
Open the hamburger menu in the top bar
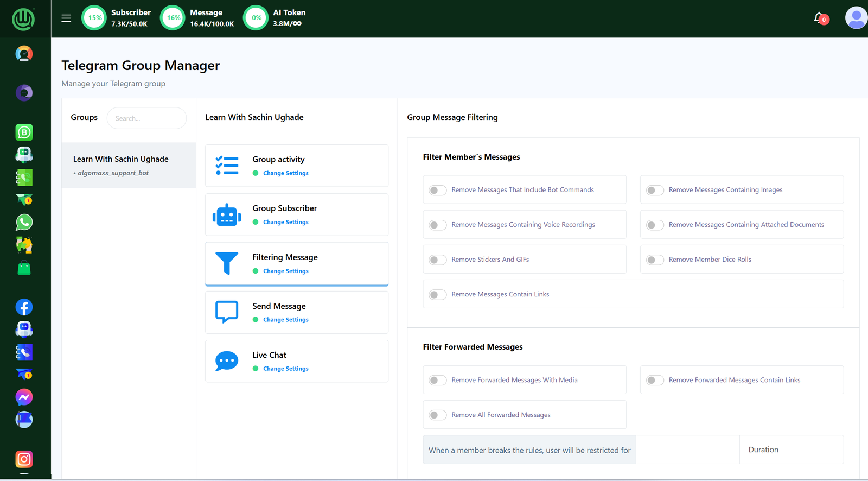click(x=66, y=18)
